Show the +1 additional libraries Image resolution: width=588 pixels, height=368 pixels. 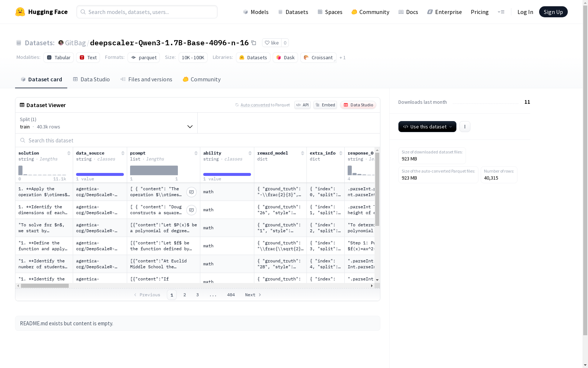tap(343, 57)
